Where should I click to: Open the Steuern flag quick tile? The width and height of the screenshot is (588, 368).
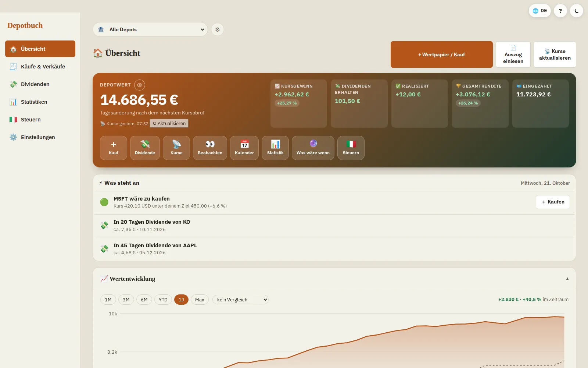click(x=351, y=148)
